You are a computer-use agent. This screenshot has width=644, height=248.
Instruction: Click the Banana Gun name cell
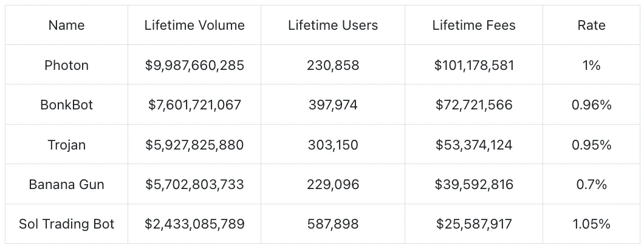pos(66,185)
